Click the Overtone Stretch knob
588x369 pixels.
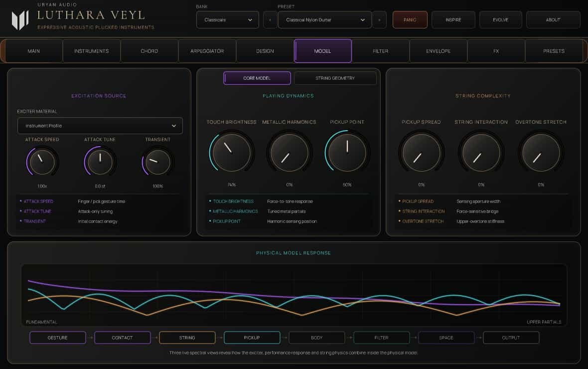541,153
